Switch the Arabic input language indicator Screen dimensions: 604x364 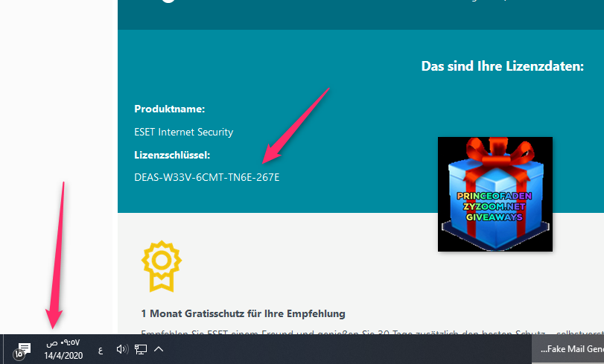(x=101, y=350)
